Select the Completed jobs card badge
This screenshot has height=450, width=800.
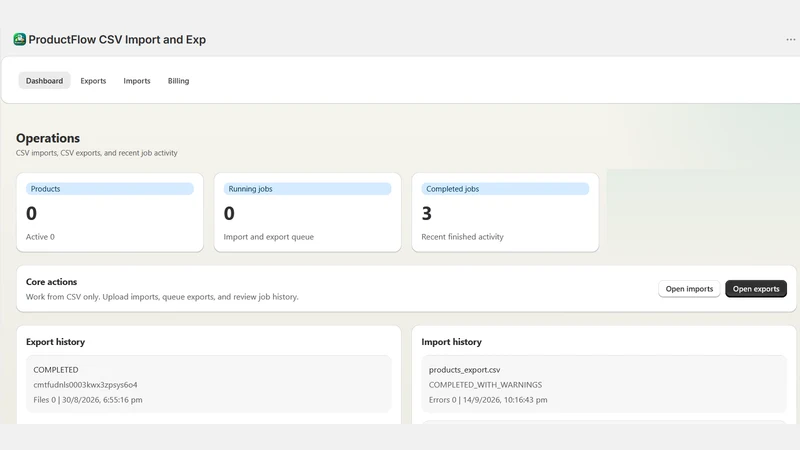coord(505,189)
